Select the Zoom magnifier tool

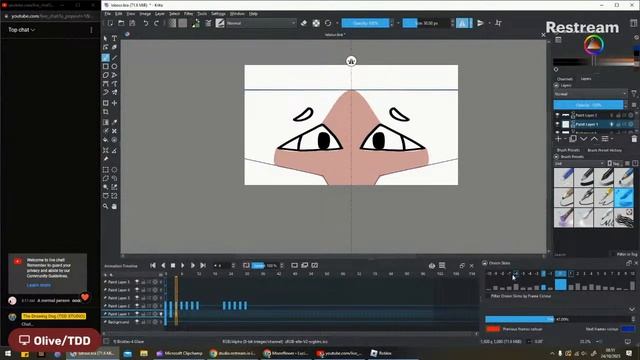[x=106, y=207]
